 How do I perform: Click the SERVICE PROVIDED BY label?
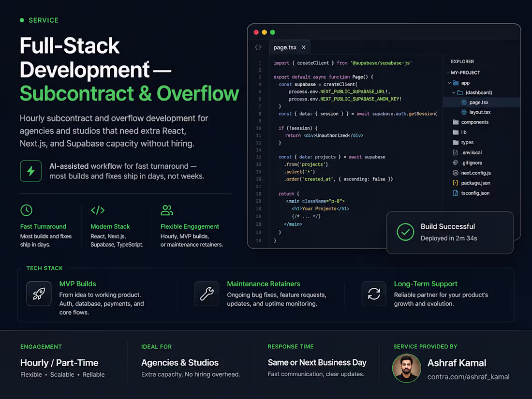click(426, 347)
